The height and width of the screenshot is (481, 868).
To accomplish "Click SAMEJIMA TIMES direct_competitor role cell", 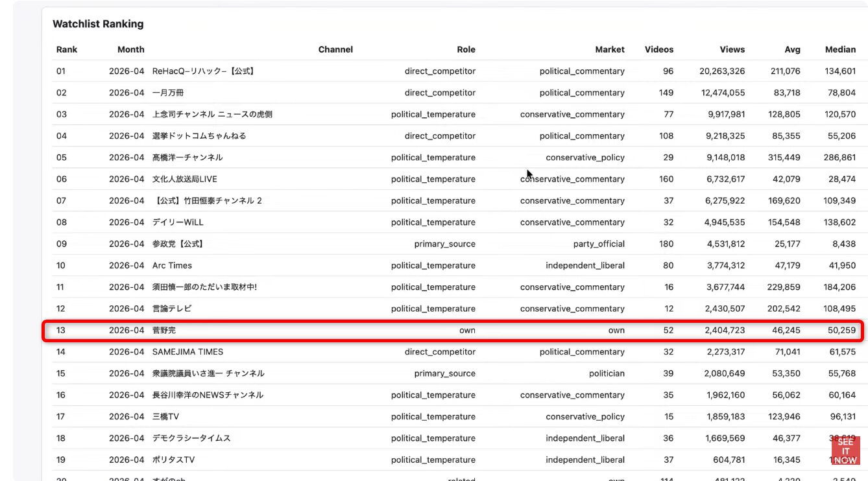I will pyautogui.click(x=440, y=352).
